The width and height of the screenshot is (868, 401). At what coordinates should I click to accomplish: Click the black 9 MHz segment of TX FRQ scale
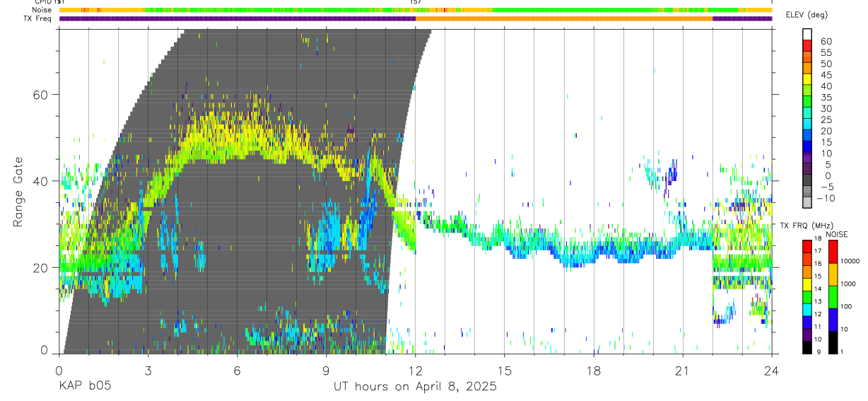pyautogui.click(x=807, y=347)
